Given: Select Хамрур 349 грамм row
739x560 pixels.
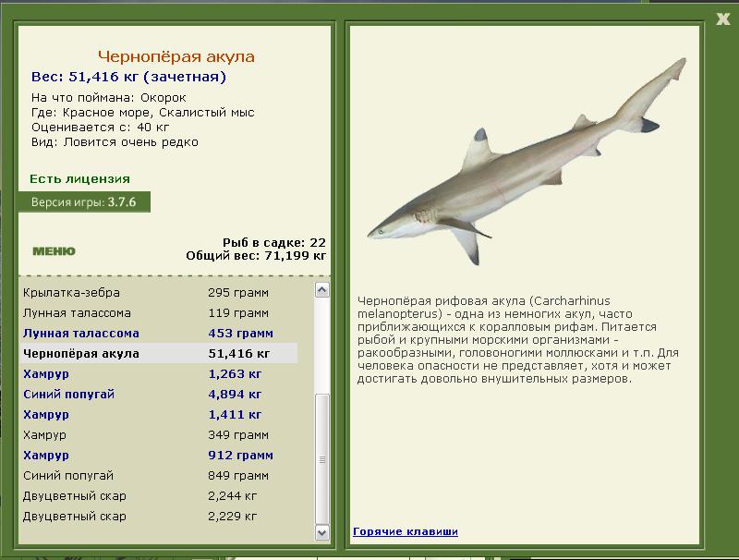Looking at the screenshot, I should click(158, 434).
